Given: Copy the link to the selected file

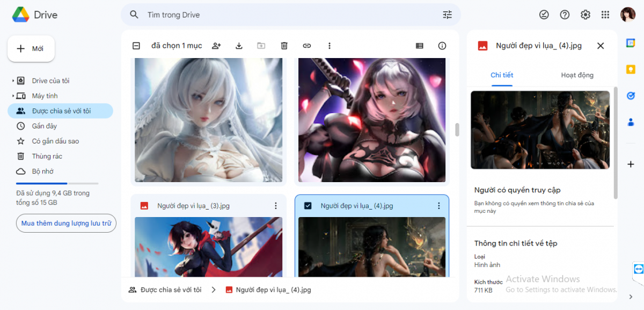Looking at the screenshot, I should coord(306,46).
